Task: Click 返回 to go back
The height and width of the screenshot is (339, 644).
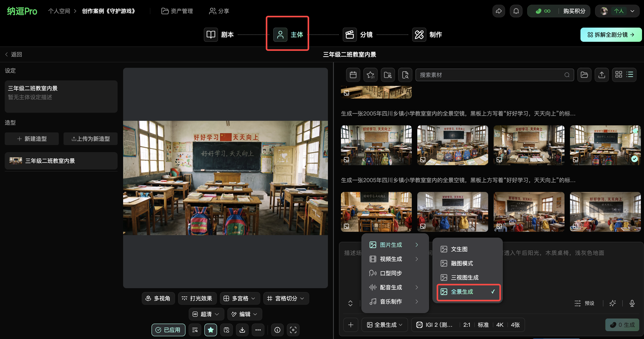Action: coord(14,54)
